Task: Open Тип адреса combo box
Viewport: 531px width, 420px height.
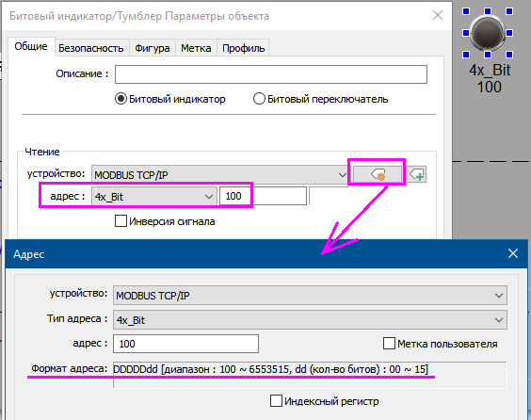Action: [310, 320]
